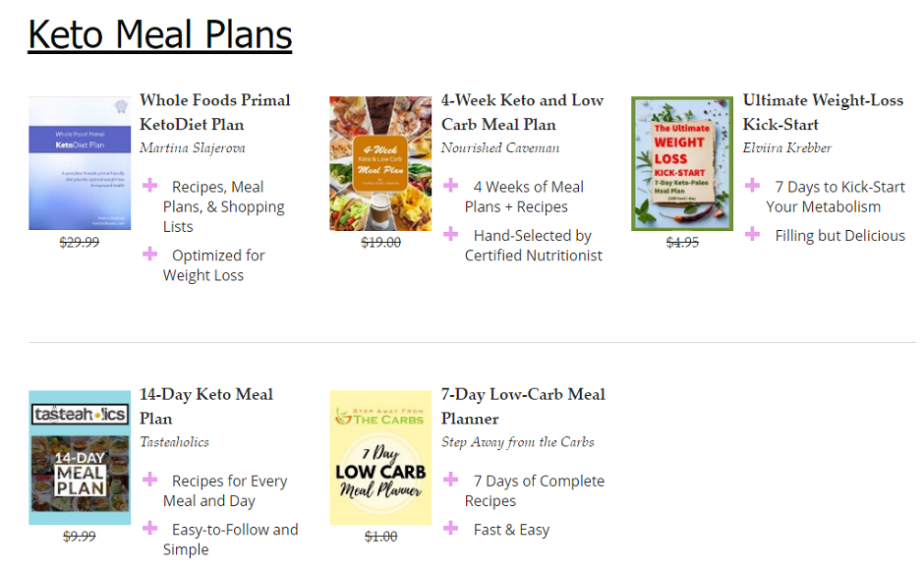Click the plus icon next to 7 Days to Kick-Start
The image size is (924, 571).
pos(753,186)
